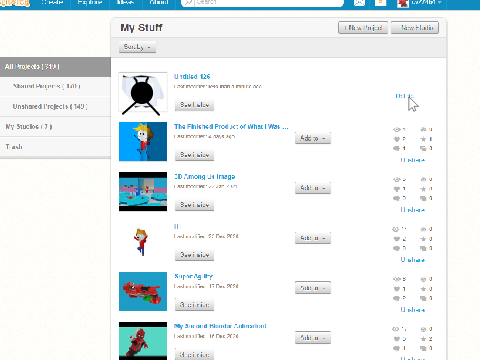This screenshot has height=360, width=480.
Task: Click the New Project button
Action: pyautogui.click(x=363, y=28)
